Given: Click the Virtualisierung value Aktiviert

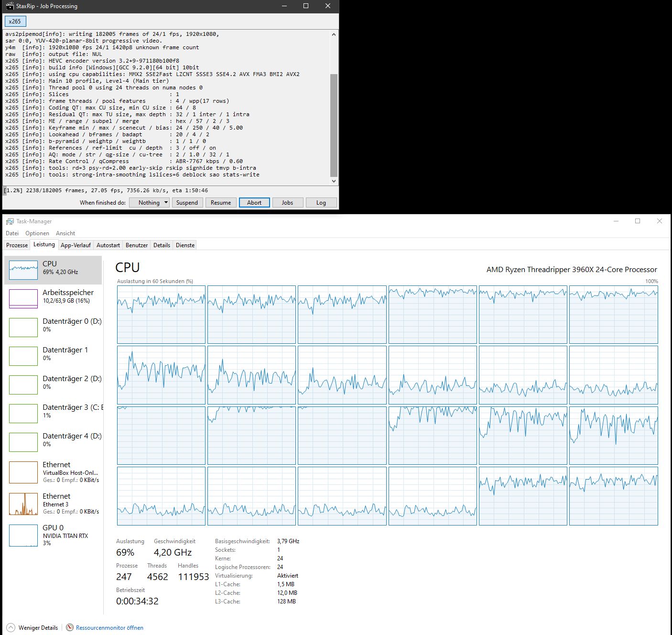Looking at the screenshot, I should pos(288,576).
